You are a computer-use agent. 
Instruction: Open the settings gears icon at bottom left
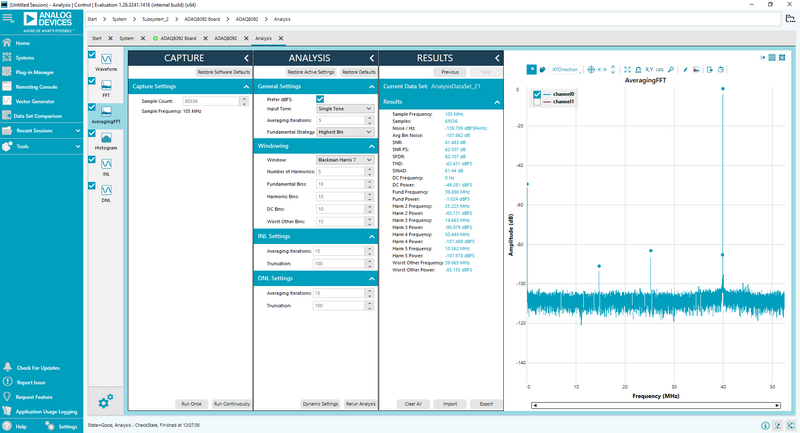coord(106,402)
